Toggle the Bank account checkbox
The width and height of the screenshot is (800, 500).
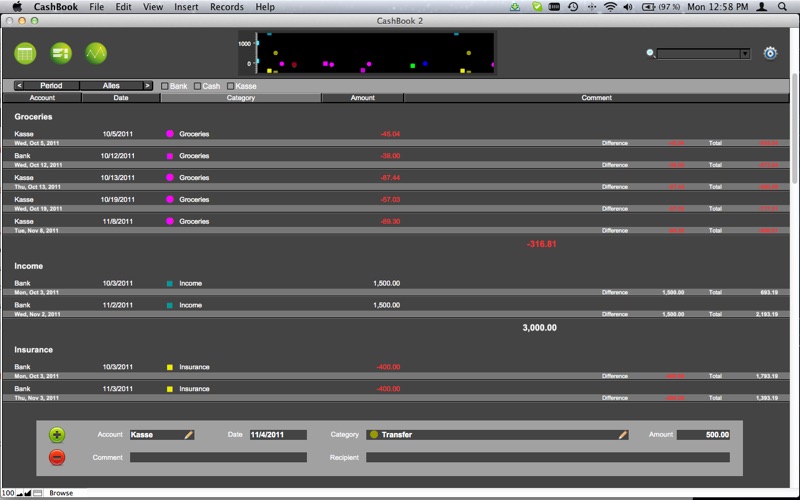tap(164, 86)
